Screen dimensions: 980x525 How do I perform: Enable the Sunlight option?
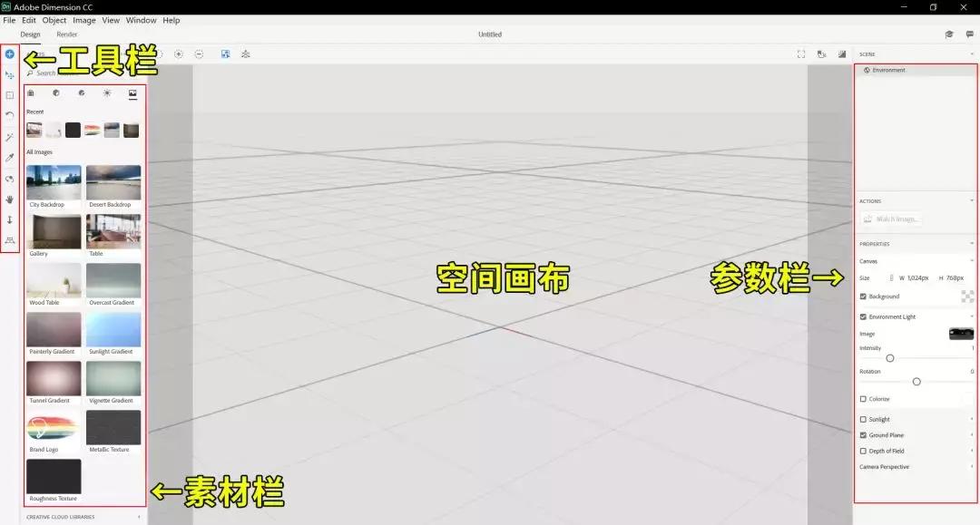tap(863, 419)
